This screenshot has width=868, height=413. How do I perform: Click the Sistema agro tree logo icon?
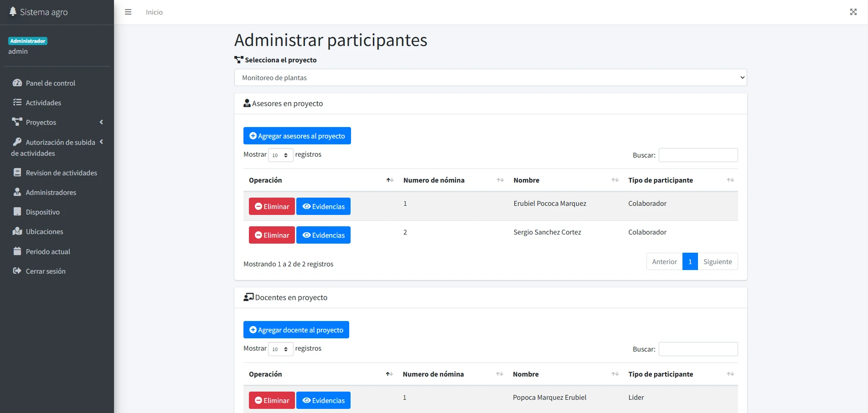tap(13, 11)
